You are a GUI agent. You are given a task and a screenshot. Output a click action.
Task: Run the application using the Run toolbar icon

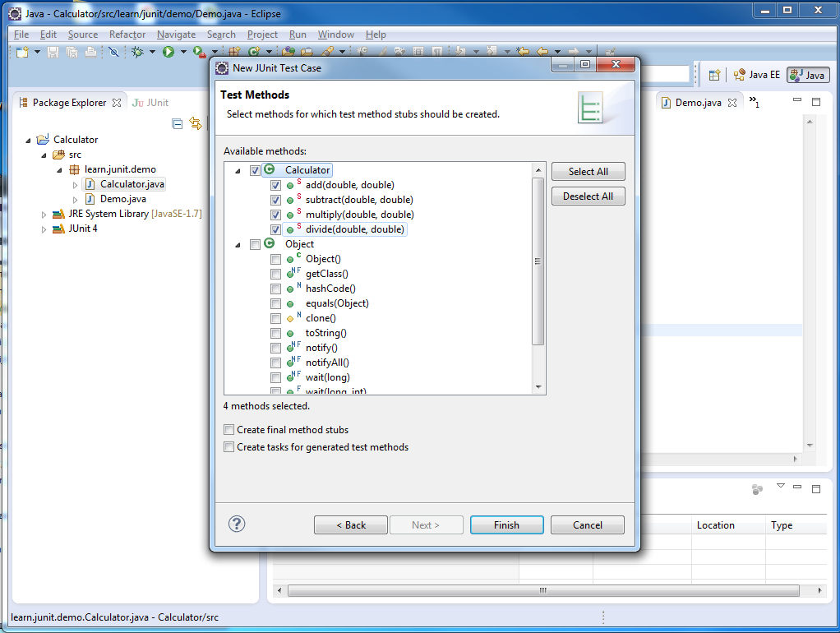(170, 51)
